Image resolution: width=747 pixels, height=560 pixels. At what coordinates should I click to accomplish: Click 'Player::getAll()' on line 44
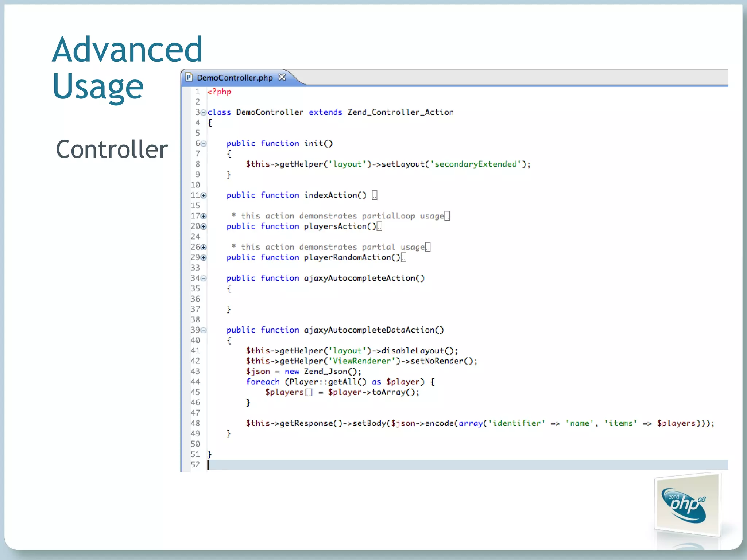click(328, 382)
